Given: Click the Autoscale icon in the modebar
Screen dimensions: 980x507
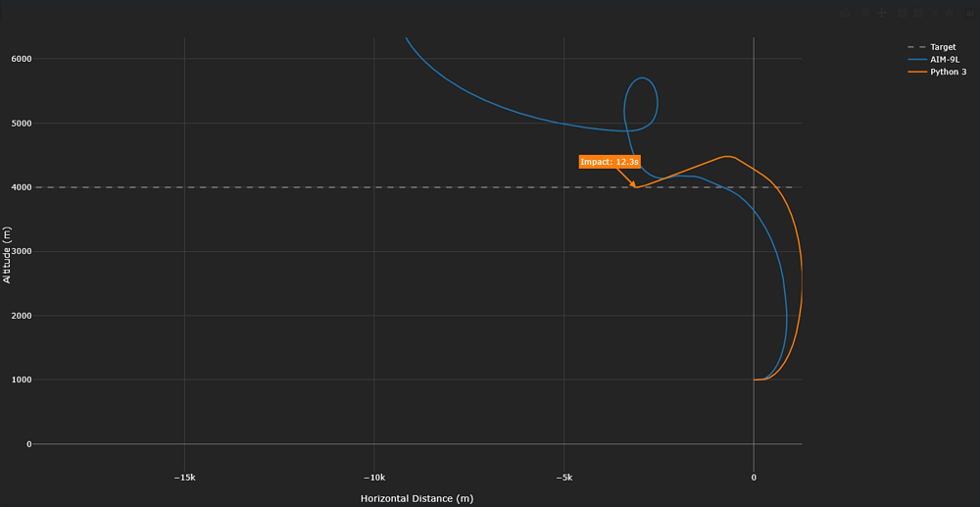Looking at the screenshot, I should (x=934, y=13).
